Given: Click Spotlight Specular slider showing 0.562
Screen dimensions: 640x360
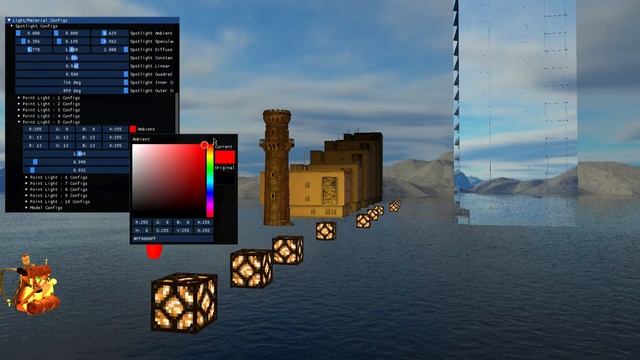Looking at the screenshot, I should pos(110,41).
